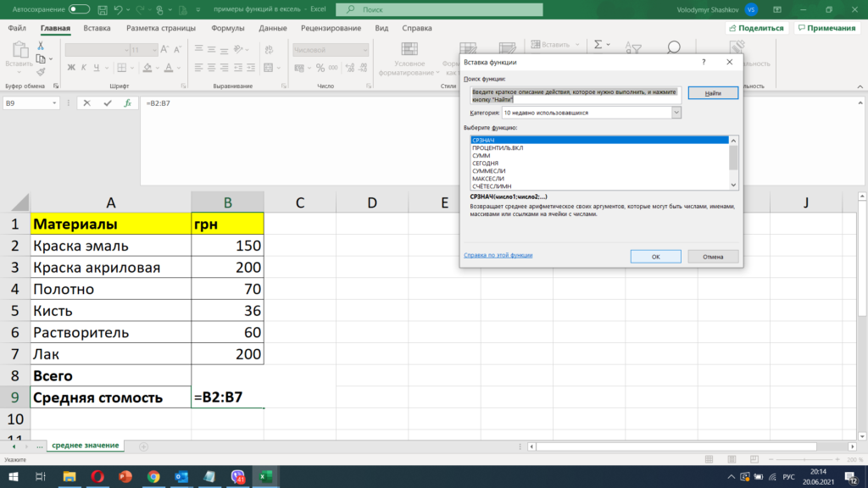Click the function search description field

(576, 96)
